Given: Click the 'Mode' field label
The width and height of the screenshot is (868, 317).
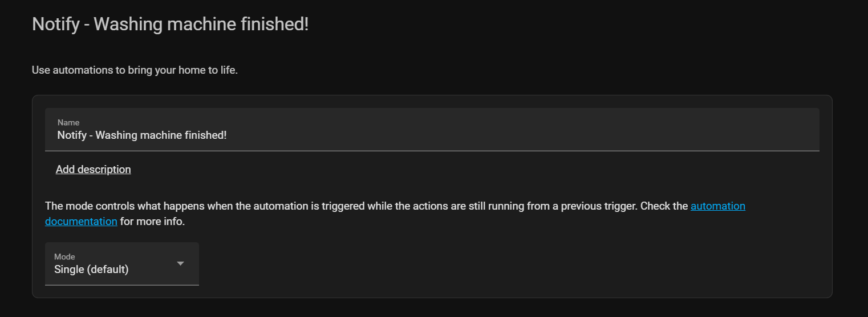Looking at the screenshot, I should [64, 257].
